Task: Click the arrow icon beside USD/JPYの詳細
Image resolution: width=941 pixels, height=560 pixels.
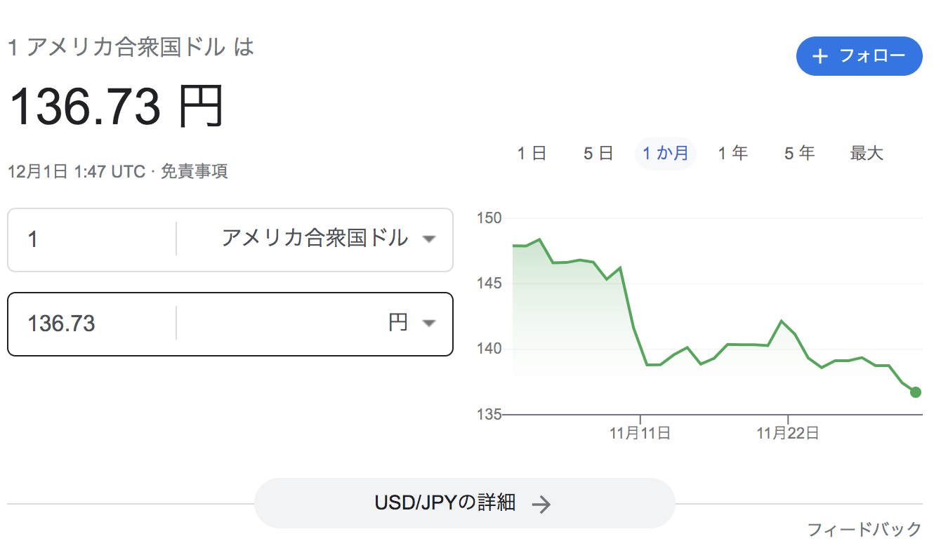Action: [541, 504]
